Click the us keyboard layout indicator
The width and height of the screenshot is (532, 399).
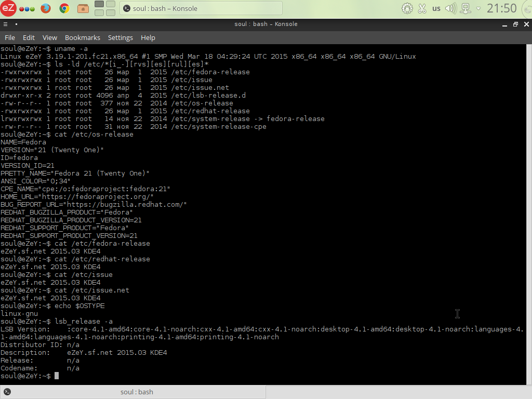pyautogui.click(x=436, y=8)
